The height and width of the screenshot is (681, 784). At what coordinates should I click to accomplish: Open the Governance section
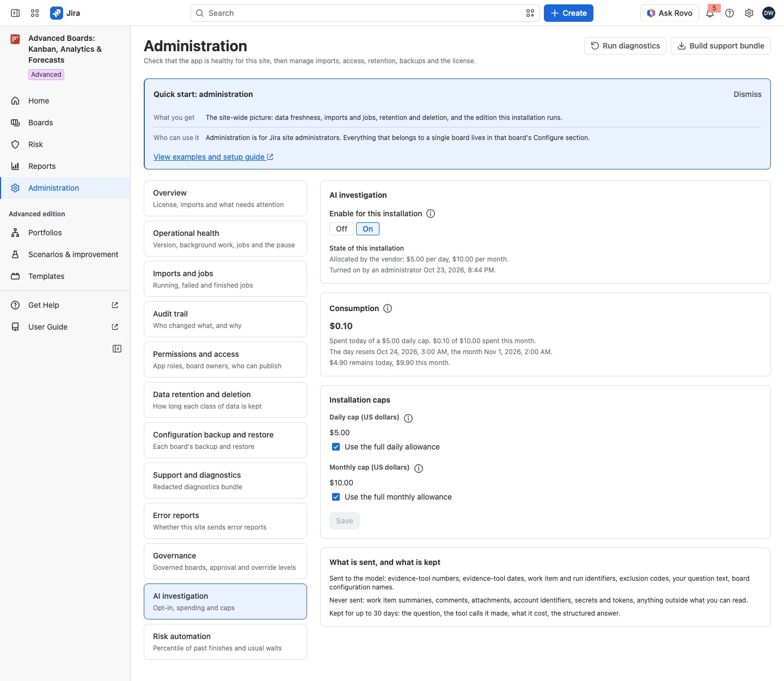[225, 561]
